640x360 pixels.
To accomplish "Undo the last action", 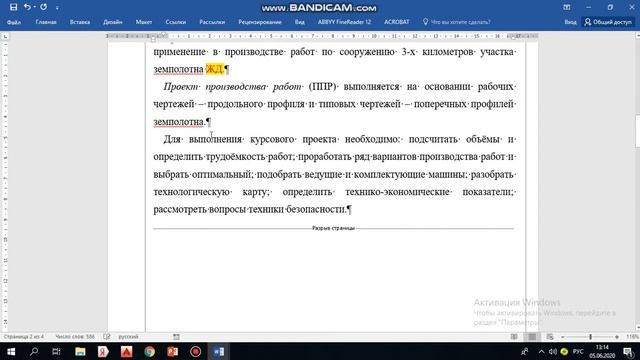I will pos(27,7).
